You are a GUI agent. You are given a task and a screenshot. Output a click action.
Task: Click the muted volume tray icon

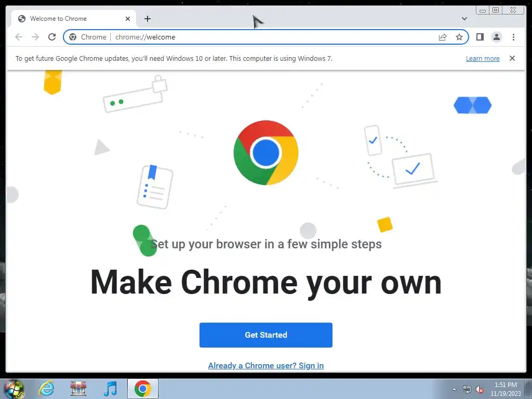tap(479, 390)
